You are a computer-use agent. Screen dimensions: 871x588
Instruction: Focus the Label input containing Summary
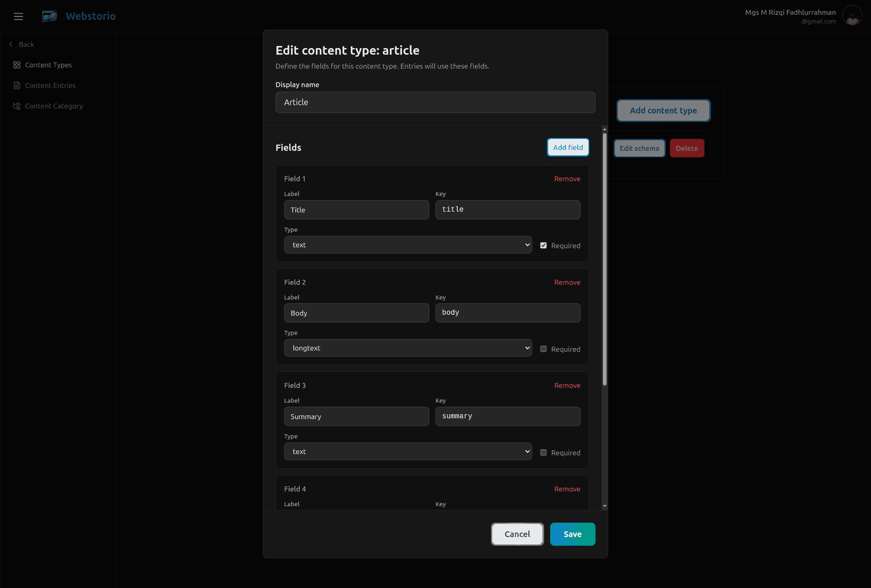point(357,417)
